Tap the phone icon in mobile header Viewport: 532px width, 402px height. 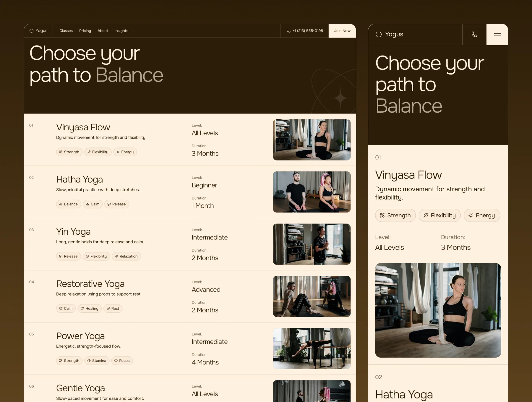click(474, 34)
